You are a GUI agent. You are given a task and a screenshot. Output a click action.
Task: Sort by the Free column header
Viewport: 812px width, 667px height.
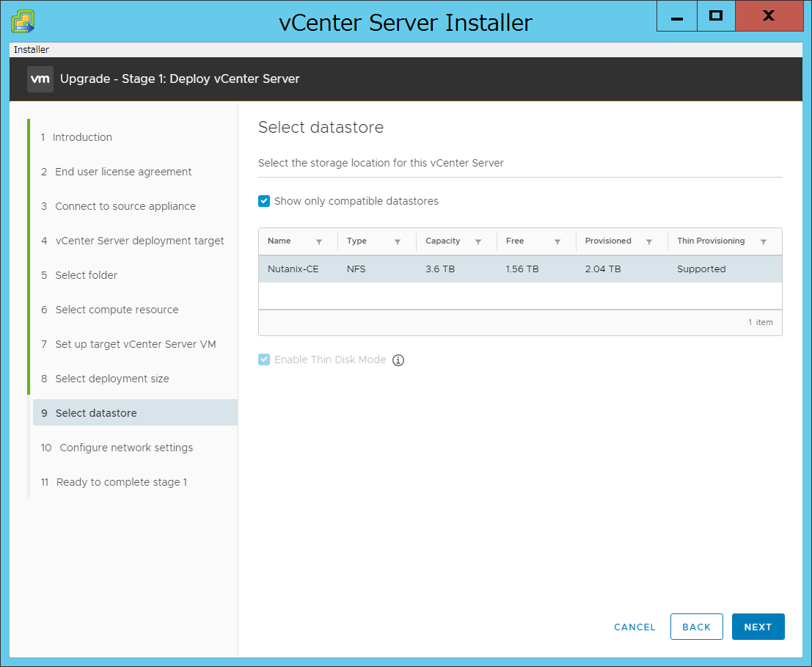[x=515, y=241]
